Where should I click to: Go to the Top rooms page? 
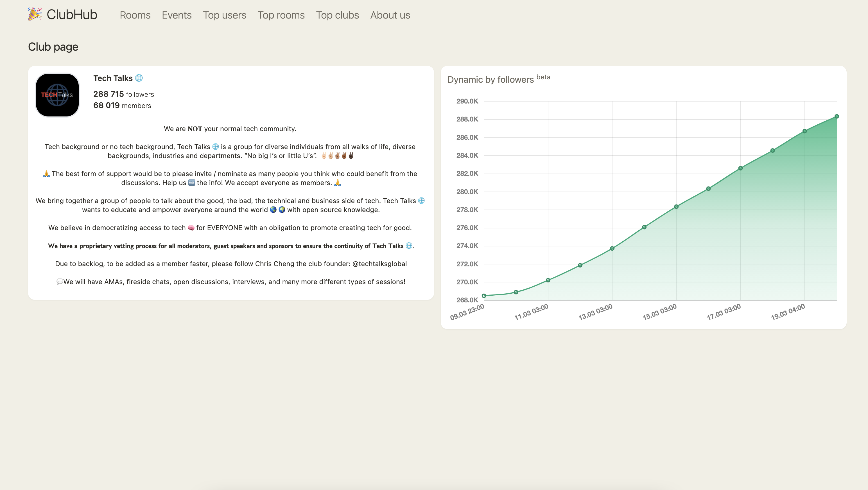pyautogui.click(x=281, y=15)
